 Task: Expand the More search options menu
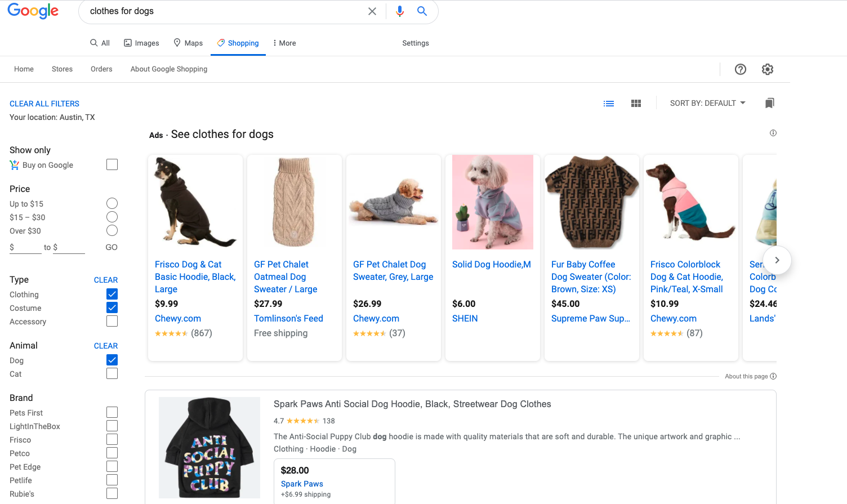click(283, 43)
